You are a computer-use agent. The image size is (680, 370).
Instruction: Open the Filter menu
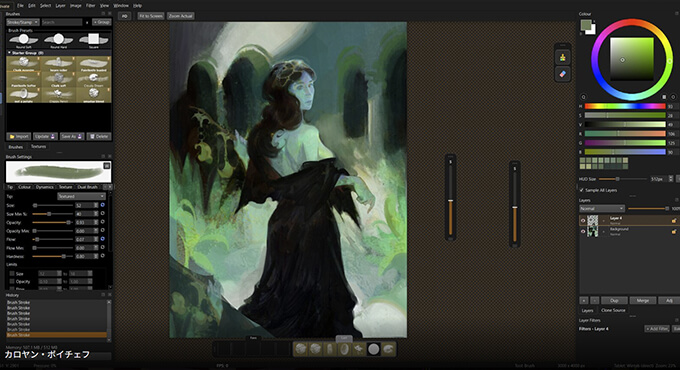point(90,6)
